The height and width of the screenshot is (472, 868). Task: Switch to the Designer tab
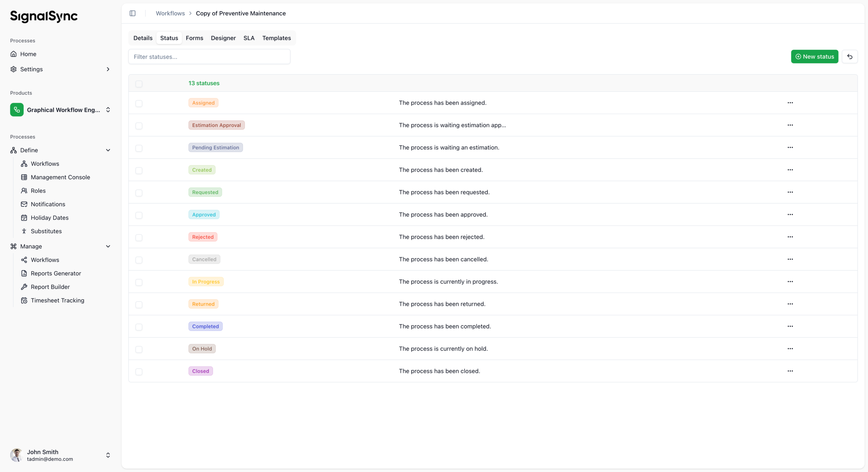(223, 38)
